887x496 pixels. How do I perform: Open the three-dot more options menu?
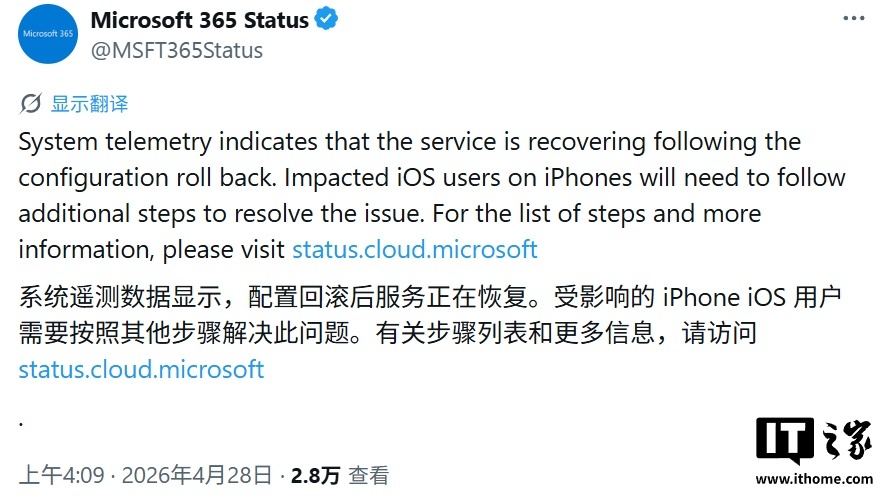click(x=853, y=19)
